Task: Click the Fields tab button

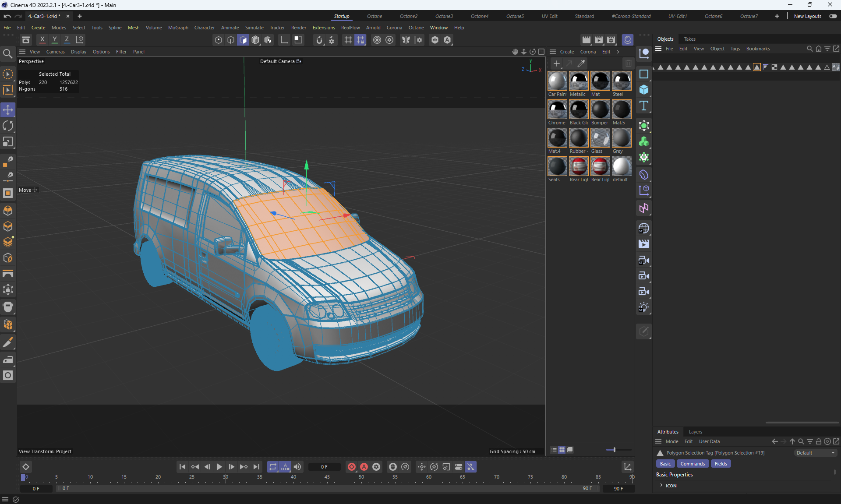Action: pyautogui.click(x=721, y=464)
